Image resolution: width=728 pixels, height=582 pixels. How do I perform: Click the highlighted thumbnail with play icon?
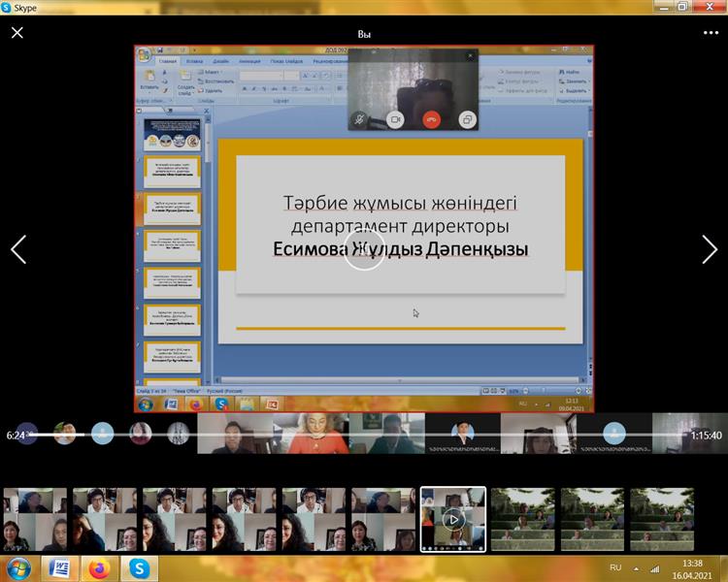tap(452, 519)
